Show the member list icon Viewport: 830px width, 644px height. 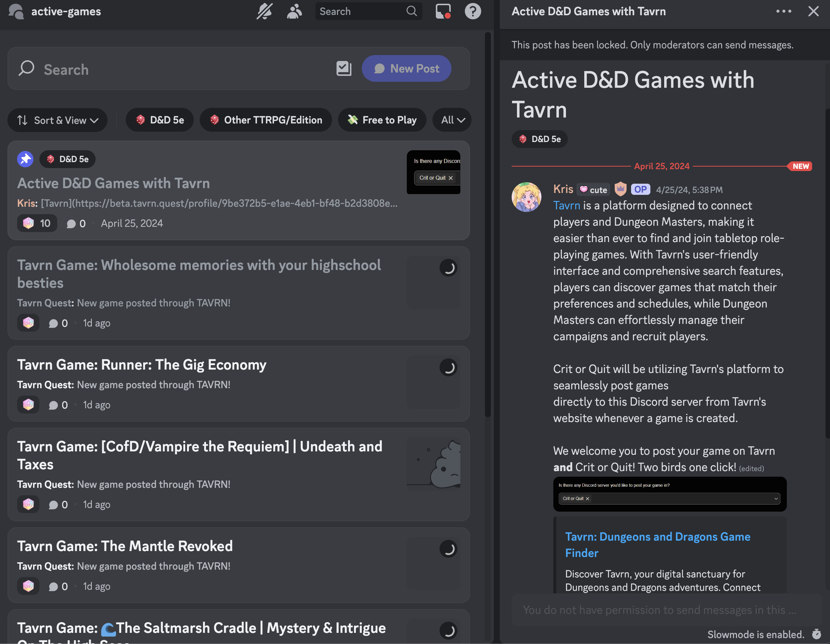click(295, 12)
